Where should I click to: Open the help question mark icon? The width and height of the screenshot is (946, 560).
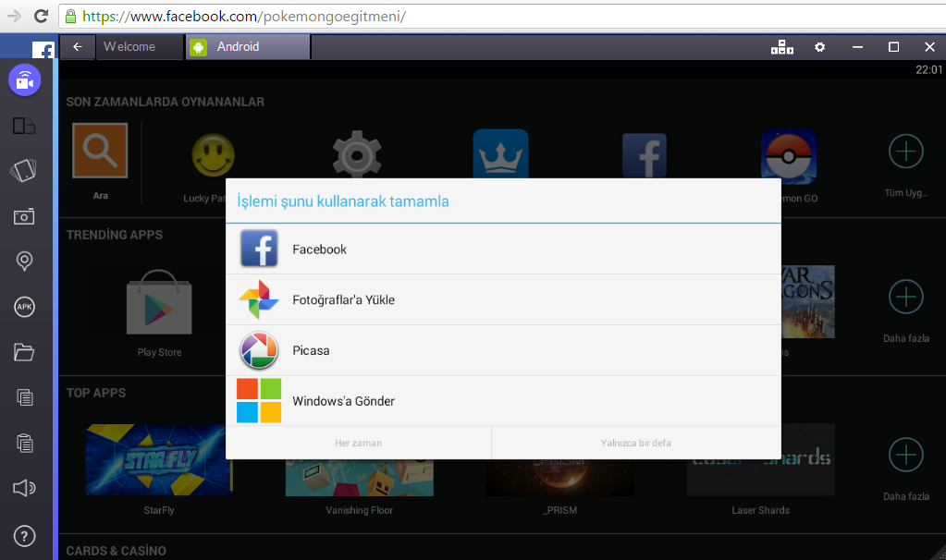click(x=24, y=536)
